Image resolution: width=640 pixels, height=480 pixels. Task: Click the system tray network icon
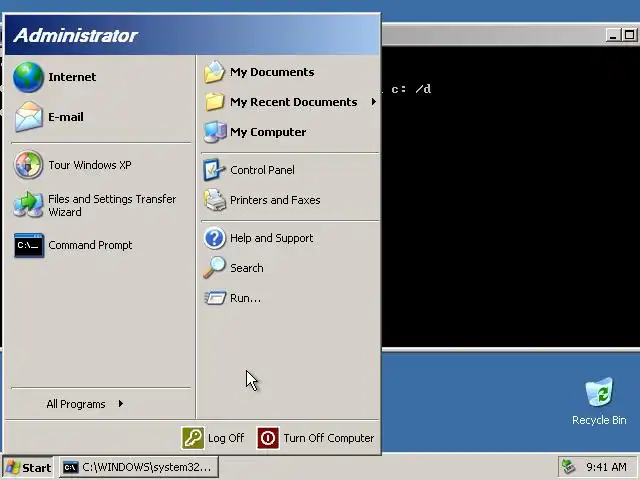point(569,466)
